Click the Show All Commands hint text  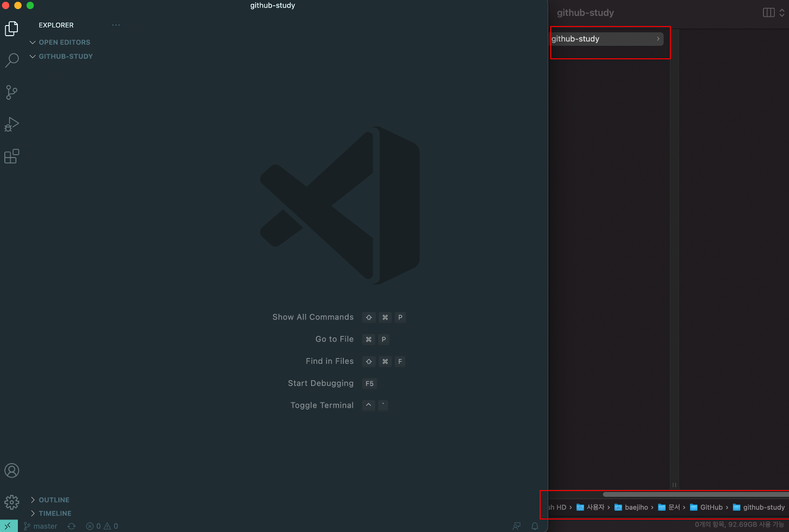point(313,317)
